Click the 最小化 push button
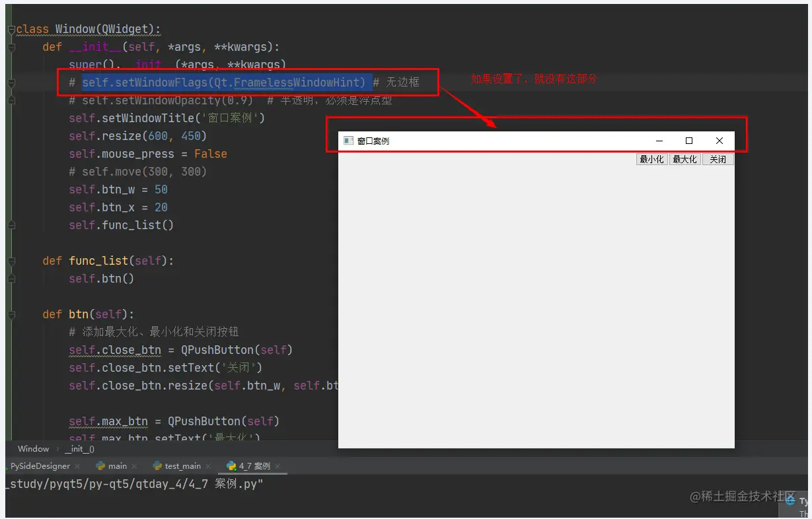 [651, 159]
